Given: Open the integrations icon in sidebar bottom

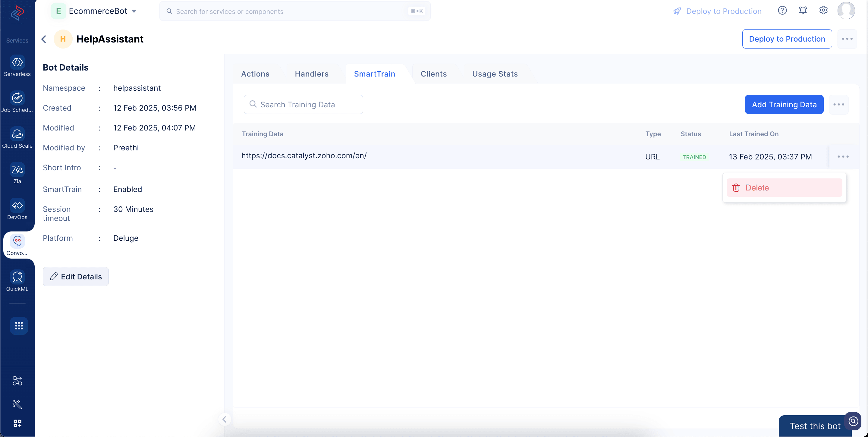Looking at the screenshot, I should click(17, 381).
